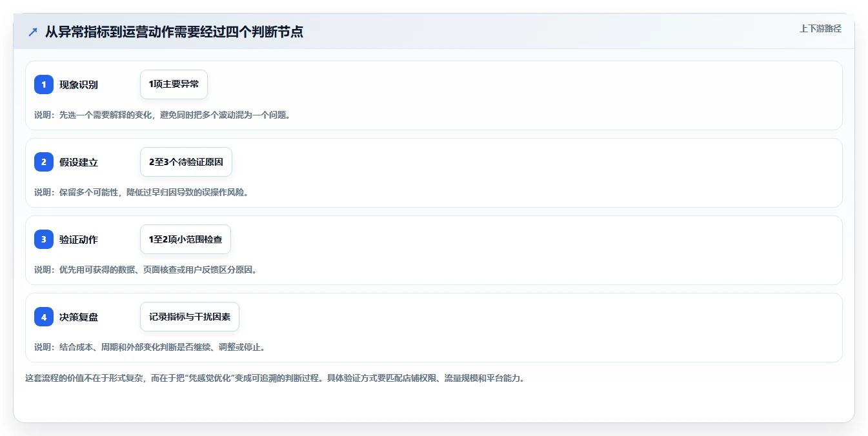
Task: Select the 1项主要异常 chip
Action: pos(174,84)
